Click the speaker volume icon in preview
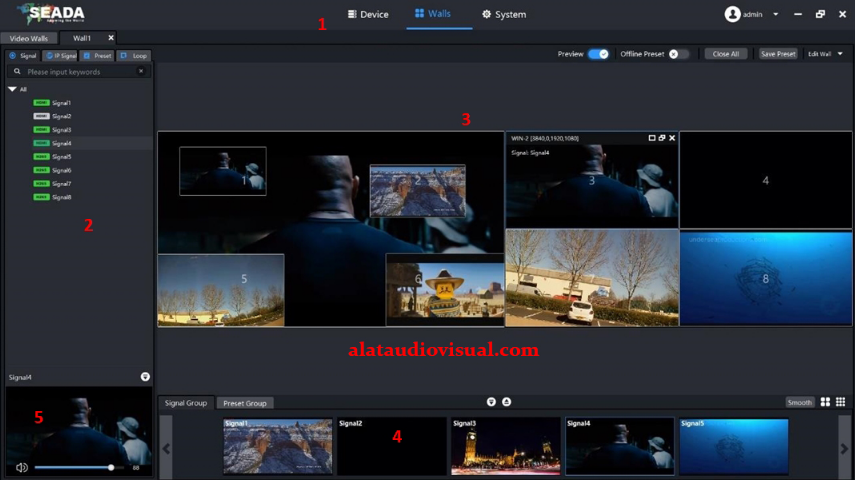Screen dimensions: 855x480 22,467
